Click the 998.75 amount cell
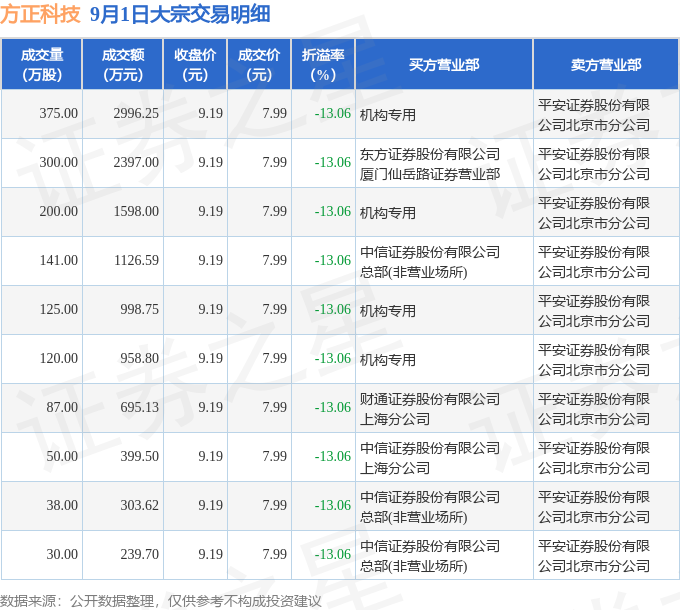The width and height of the screenshot is (680, 610). 139,310
